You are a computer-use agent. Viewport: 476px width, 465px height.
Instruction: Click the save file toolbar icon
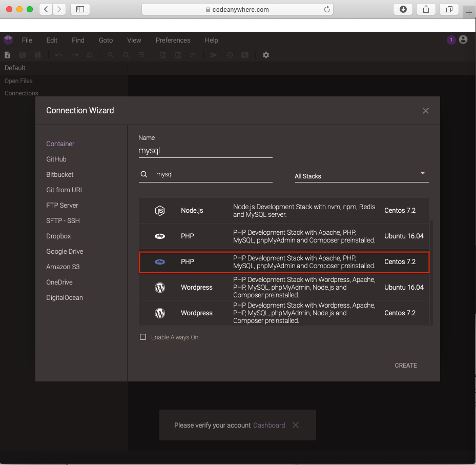[23, 55]
